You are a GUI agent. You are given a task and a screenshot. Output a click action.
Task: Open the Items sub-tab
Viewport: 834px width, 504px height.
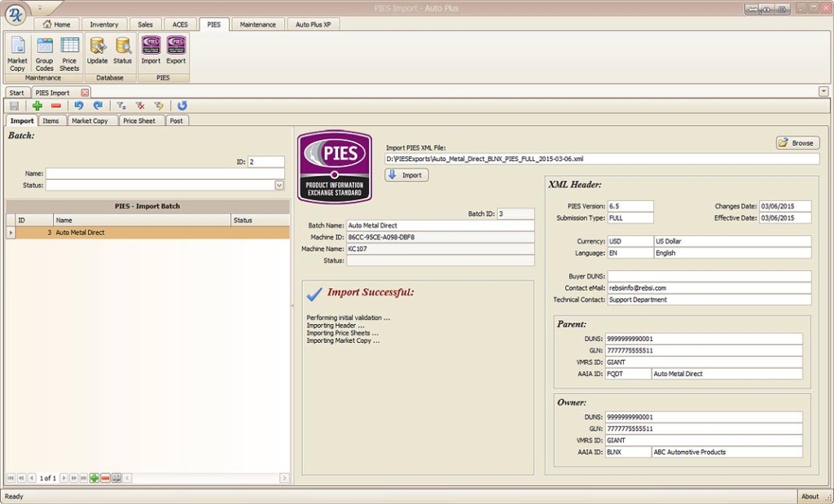pyautogui.click(x=51, y=121)
